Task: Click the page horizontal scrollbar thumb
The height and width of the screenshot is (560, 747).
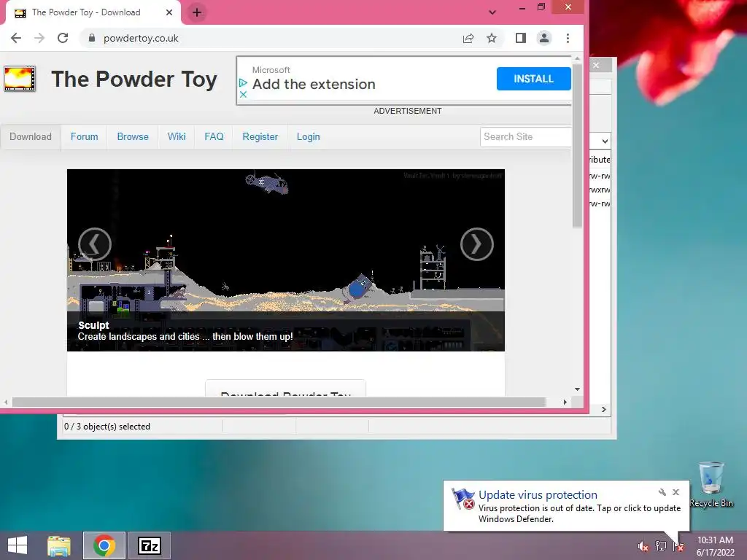Action: (x=279, y=402)
